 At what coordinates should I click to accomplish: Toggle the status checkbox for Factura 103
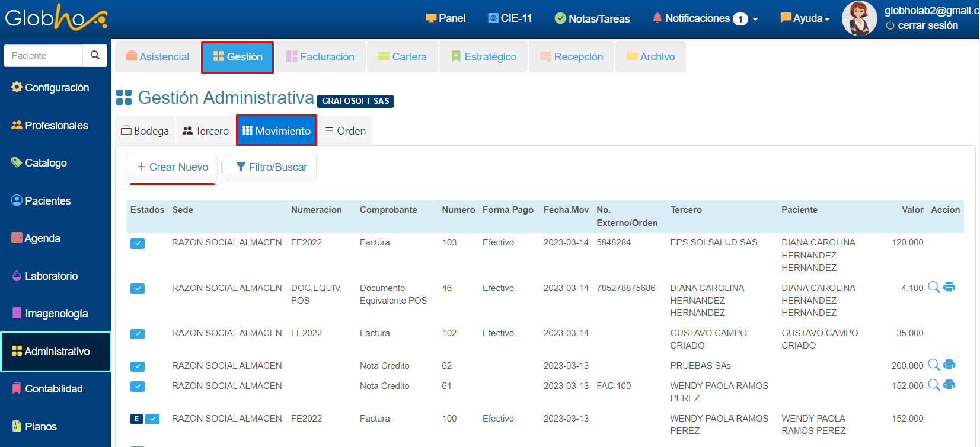tap(138, 244)
